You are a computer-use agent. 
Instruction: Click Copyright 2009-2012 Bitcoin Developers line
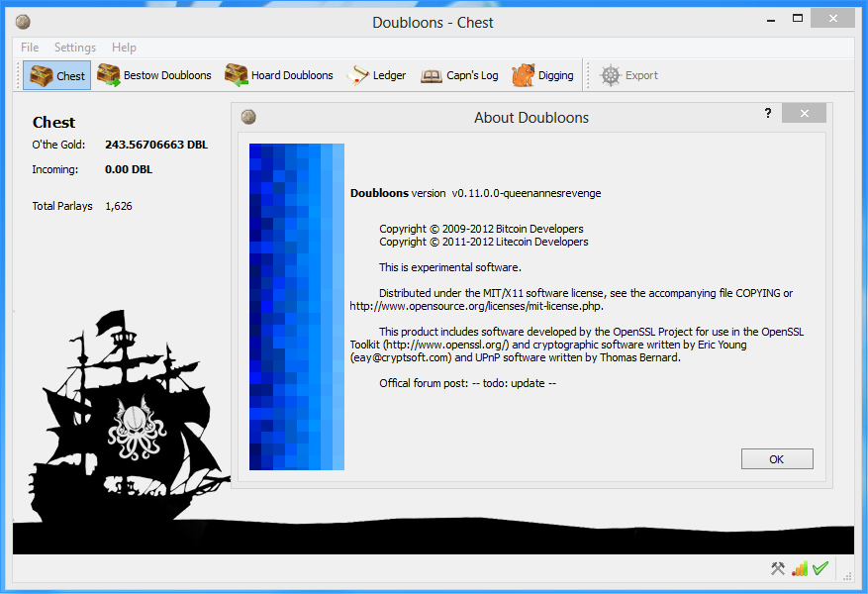[481, 229]
